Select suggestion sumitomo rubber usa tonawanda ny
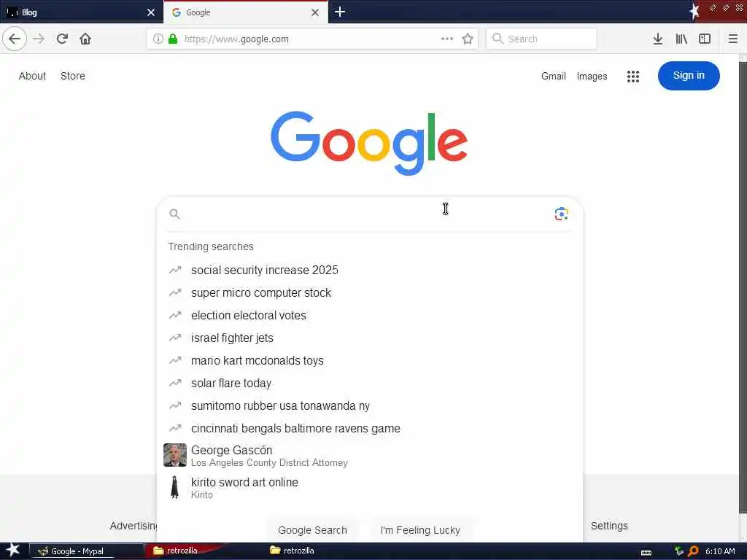This screenshot has width=747, height=560. point(370,405)
